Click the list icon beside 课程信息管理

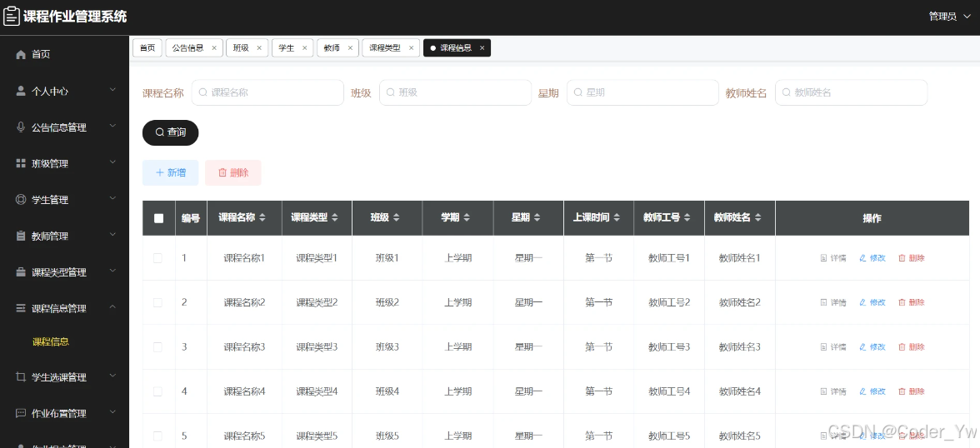pos(21,309)
